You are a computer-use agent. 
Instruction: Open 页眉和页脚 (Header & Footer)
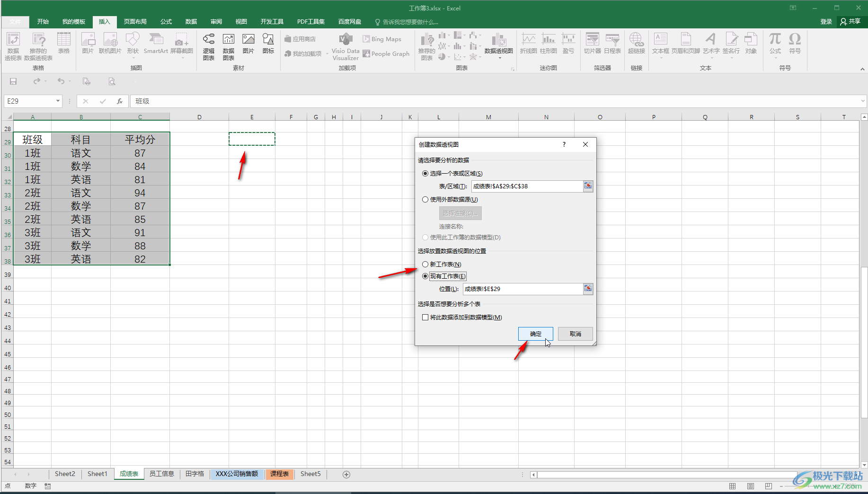[686, 43]
